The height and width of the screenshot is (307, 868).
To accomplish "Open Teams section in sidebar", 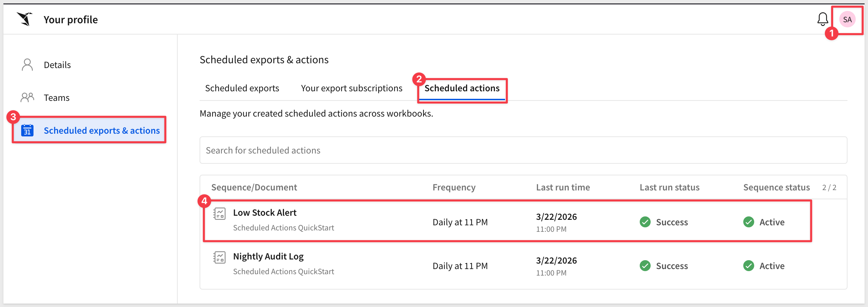I will point(57,98).
